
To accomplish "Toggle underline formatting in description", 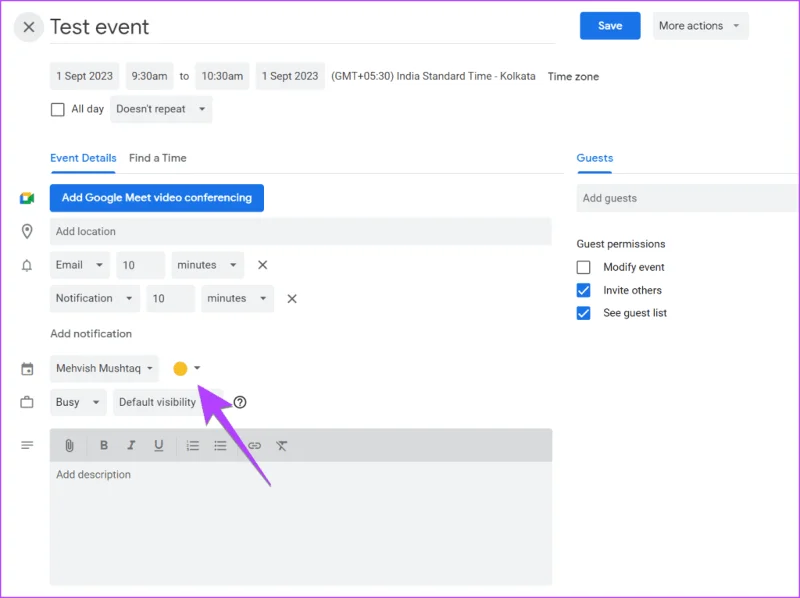I will click(x=159, y=445).
